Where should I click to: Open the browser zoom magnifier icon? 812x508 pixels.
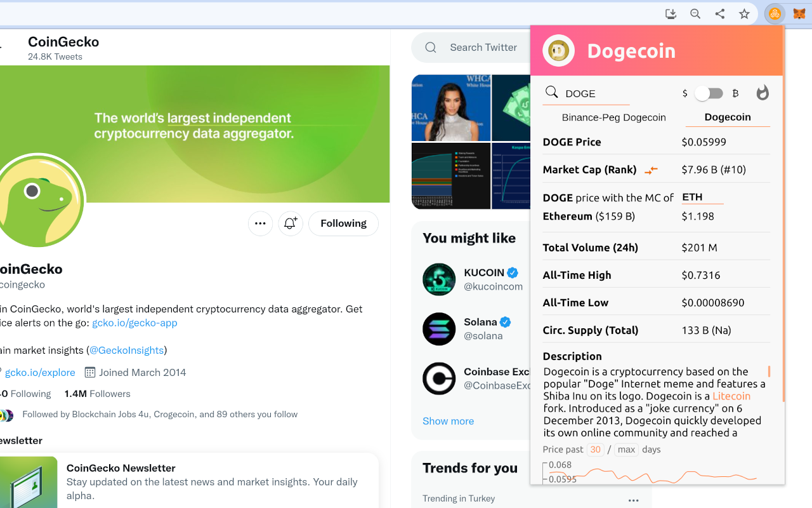click(695, 14)
